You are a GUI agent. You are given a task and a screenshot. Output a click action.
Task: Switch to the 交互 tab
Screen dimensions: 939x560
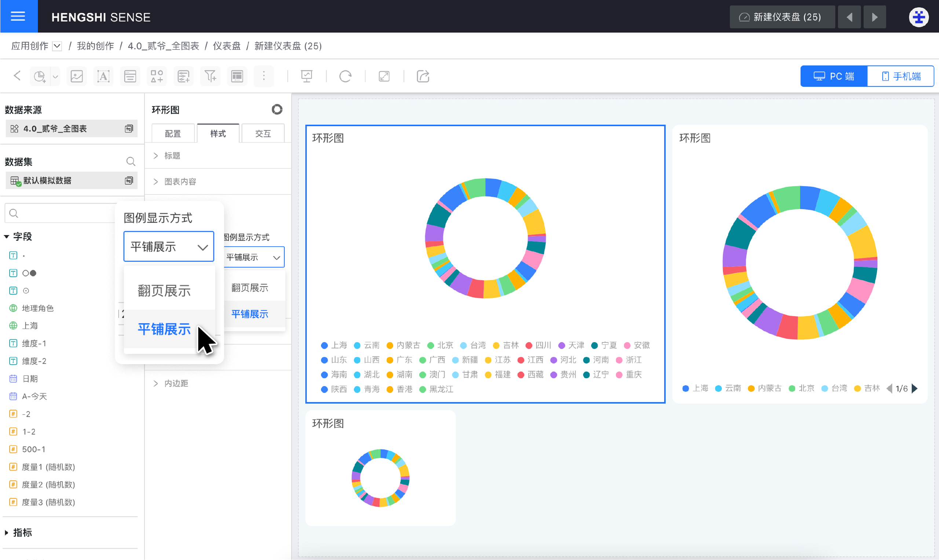[263, 133]
